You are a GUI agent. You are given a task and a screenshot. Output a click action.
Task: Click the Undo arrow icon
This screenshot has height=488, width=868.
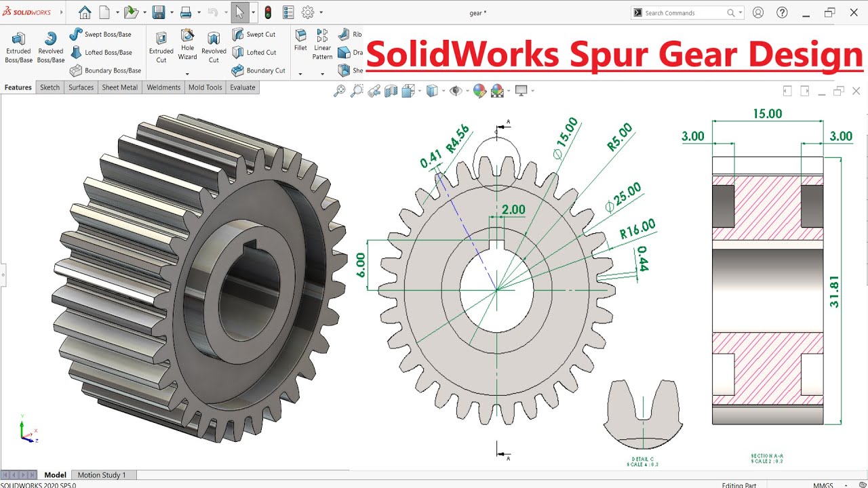[212, 12]
